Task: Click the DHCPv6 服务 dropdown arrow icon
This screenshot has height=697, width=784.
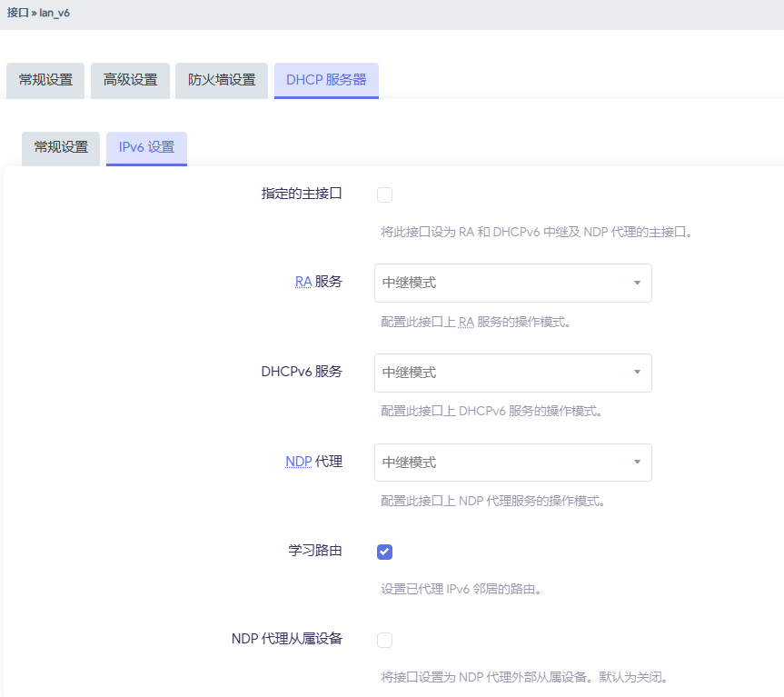Action: point(639,373)
